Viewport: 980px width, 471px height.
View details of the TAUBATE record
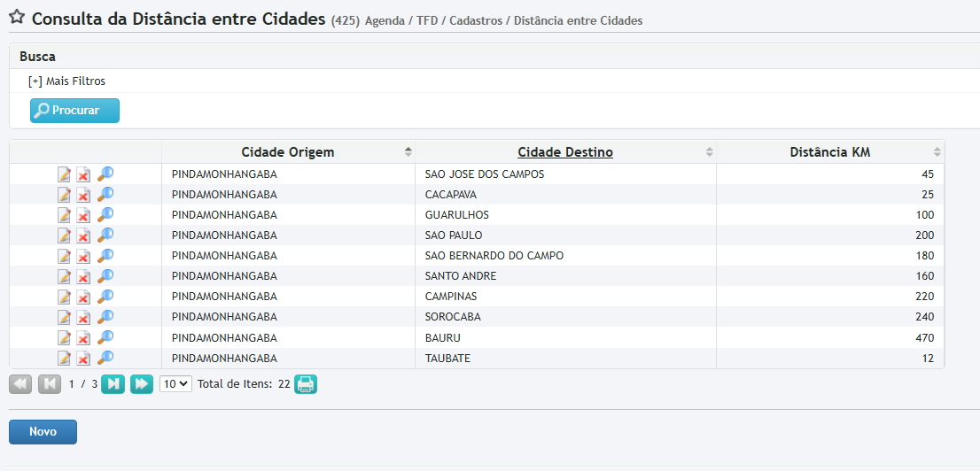click(x=105, y=358)
